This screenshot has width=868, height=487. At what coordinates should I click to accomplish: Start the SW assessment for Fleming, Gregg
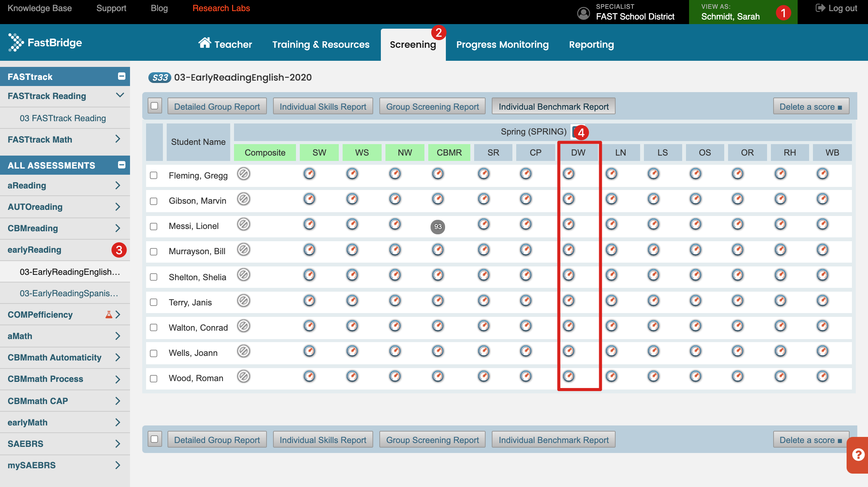(309, 174)
